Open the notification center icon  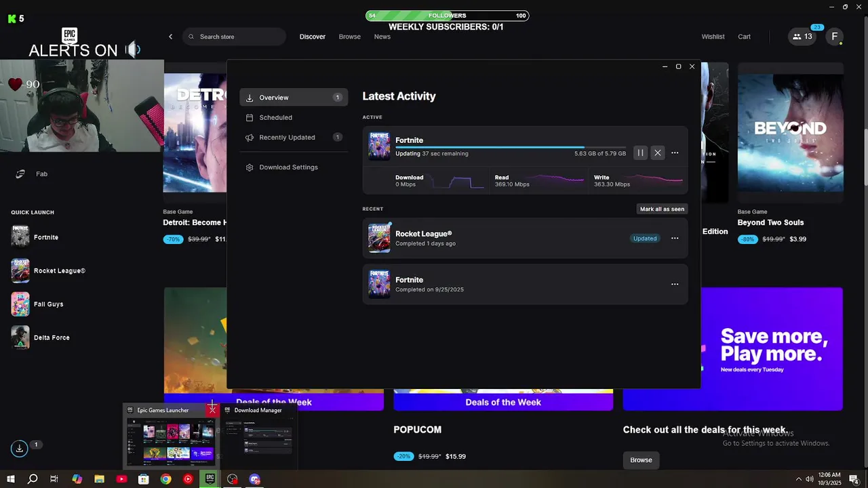(854, 479)
